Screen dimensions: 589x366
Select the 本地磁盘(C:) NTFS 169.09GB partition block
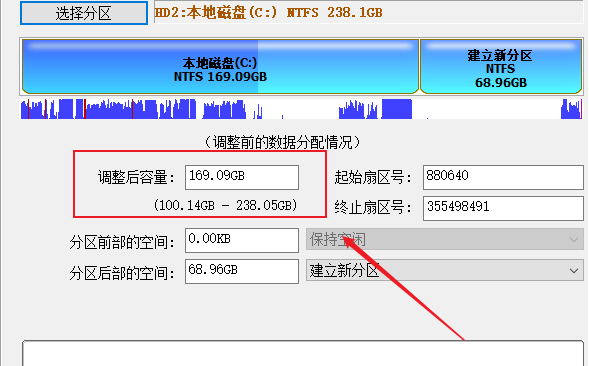pyautogui.click(x=220, y=67)
